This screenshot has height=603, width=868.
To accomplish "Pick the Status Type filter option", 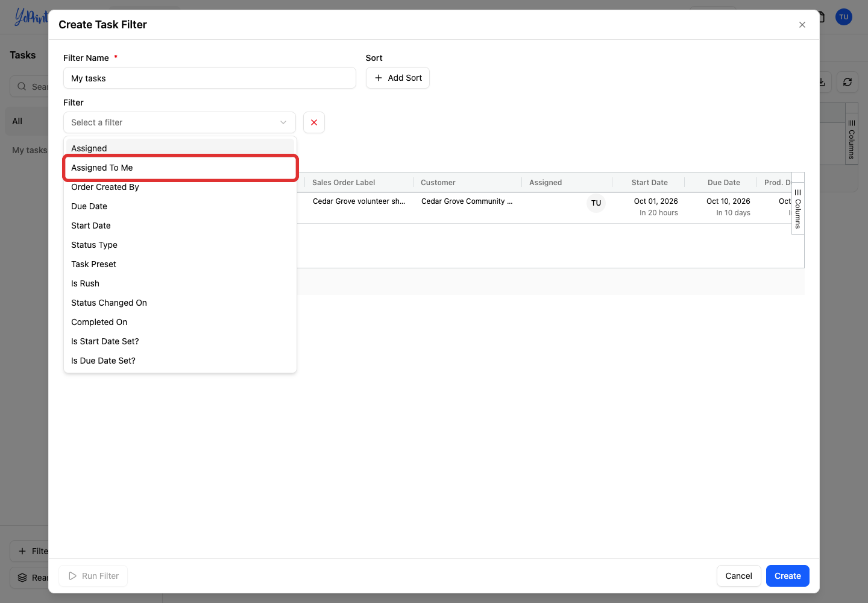I will (x=180, y=245).
